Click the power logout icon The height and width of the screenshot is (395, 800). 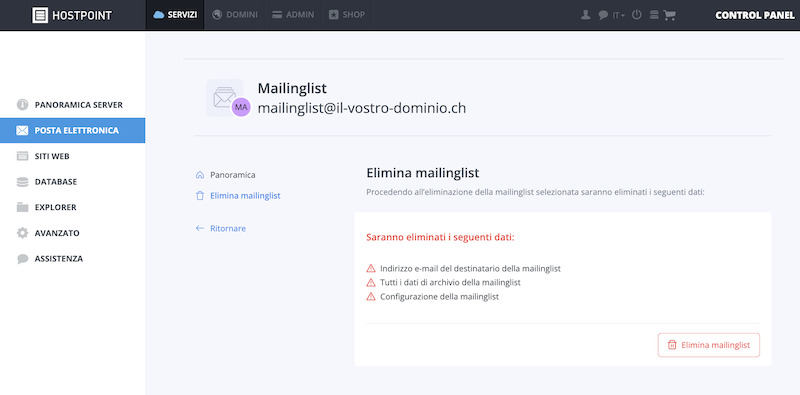click(637, 15)
